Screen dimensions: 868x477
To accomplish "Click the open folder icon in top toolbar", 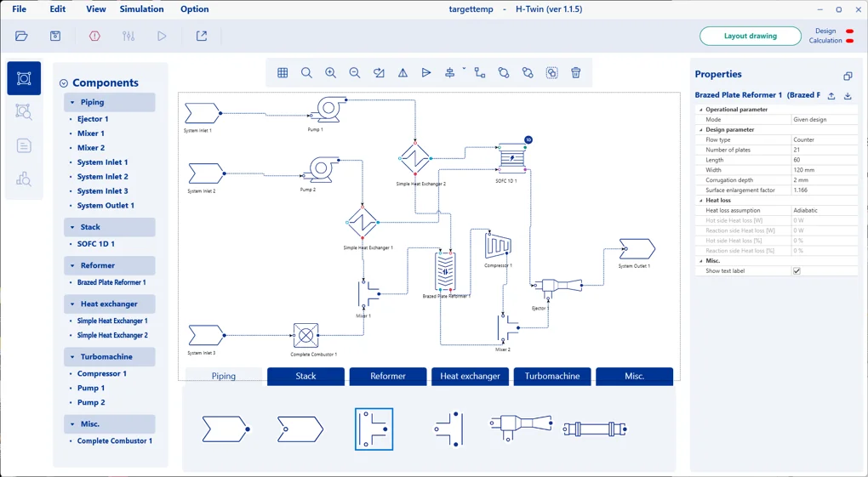I will (21, 36).
